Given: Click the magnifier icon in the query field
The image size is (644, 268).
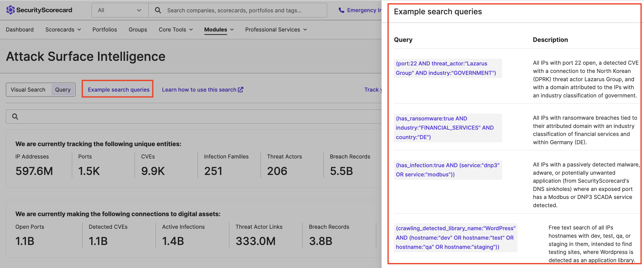Looking at the screenshot, I should 15,116.
